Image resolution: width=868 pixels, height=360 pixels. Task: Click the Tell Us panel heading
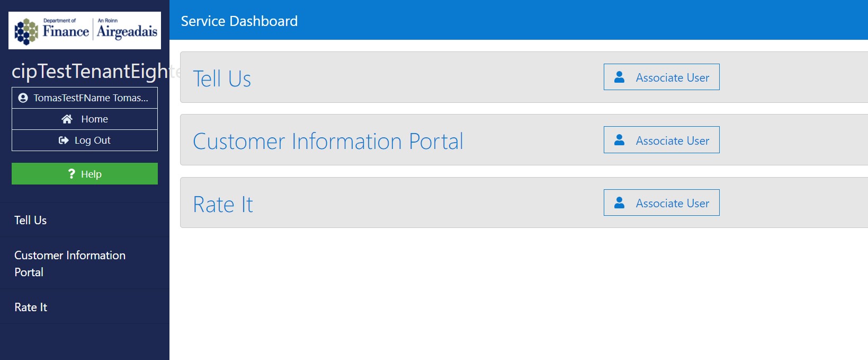222,78
